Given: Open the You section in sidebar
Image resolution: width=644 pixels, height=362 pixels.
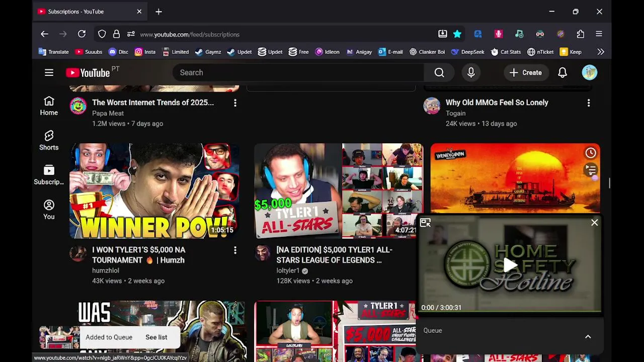Looking at the screenshot, I should click(x=49, y=210).
